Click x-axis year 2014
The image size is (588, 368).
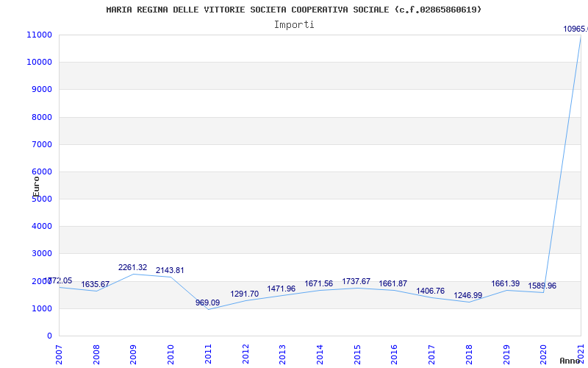pos(320,354)
